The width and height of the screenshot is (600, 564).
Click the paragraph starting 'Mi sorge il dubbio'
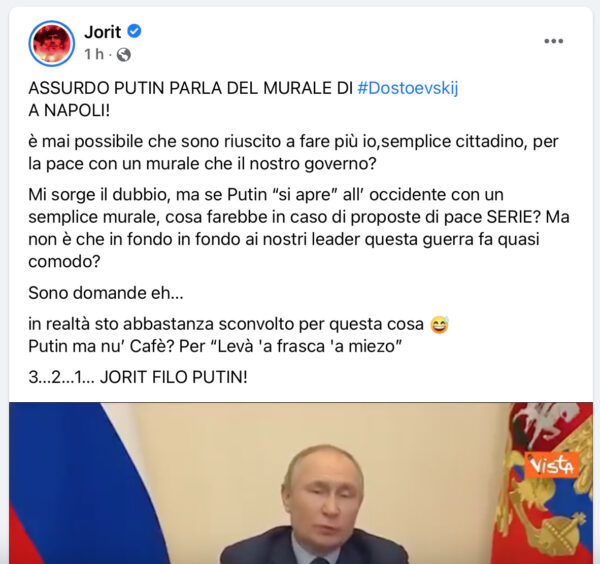[299, 228]
